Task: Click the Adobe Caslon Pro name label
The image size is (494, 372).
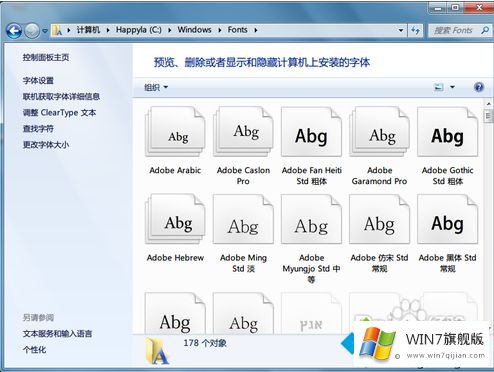Action: (243, 176)
